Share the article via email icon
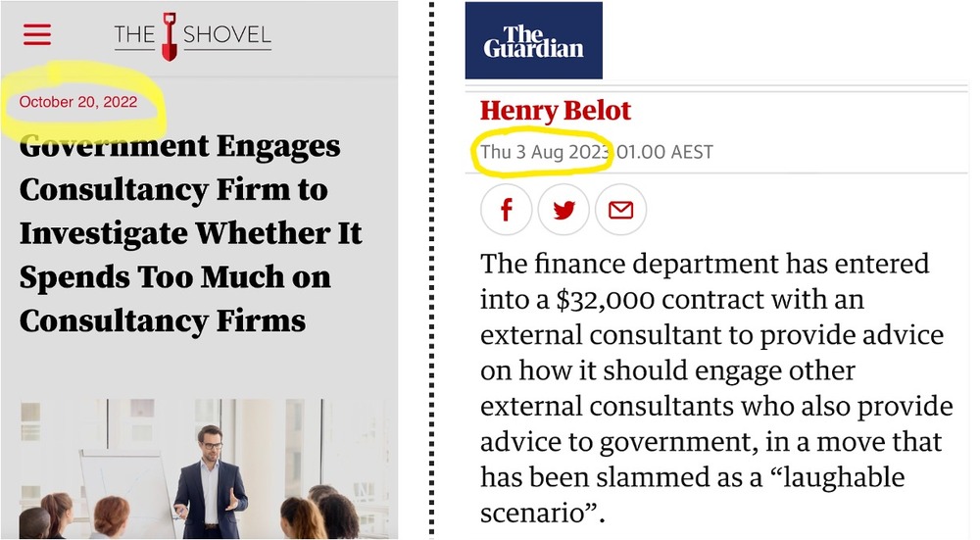 tap(620, 210)
